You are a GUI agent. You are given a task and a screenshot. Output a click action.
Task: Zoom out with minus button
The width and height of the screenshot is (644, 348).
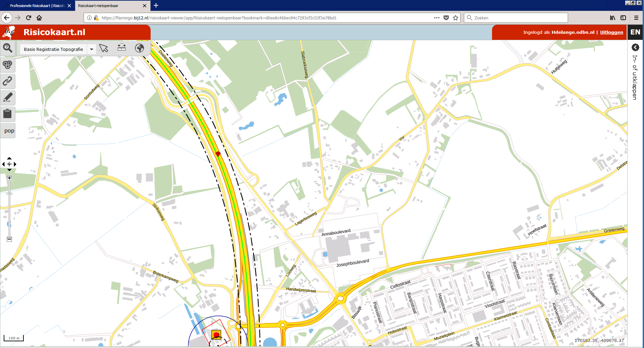pos(9,239)
